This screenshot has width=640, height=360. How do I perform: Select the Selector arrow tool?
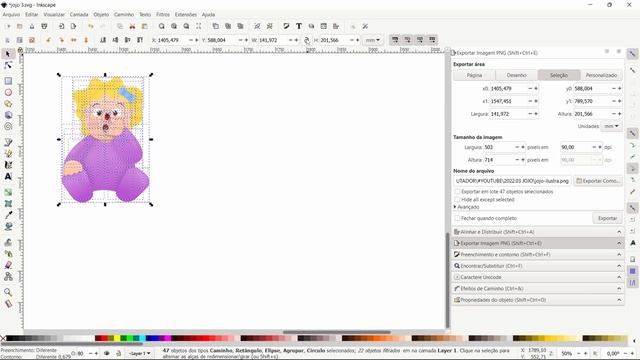click(x=8, y=54)
